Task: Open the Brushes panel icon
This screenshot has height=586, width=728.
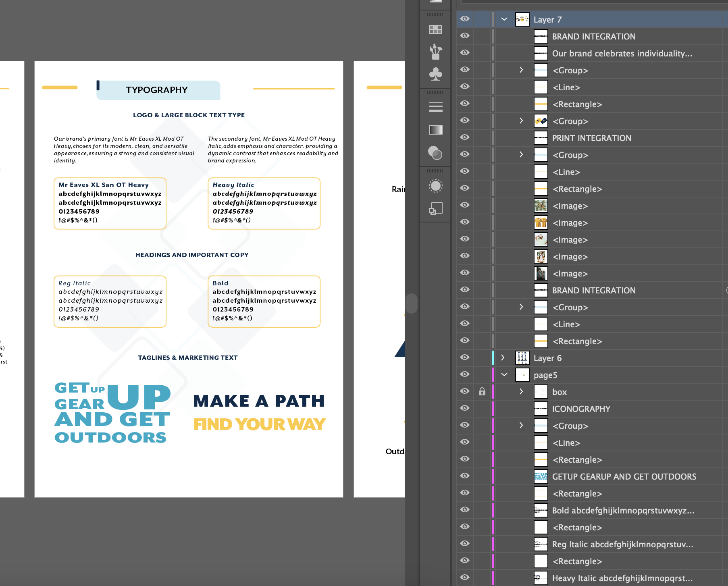Action: click(435, 52)
